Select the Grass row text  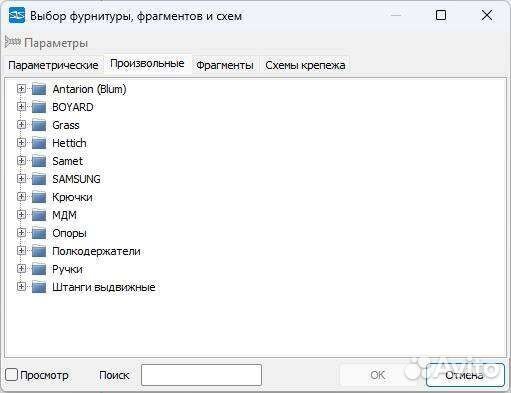coord(66,125)
